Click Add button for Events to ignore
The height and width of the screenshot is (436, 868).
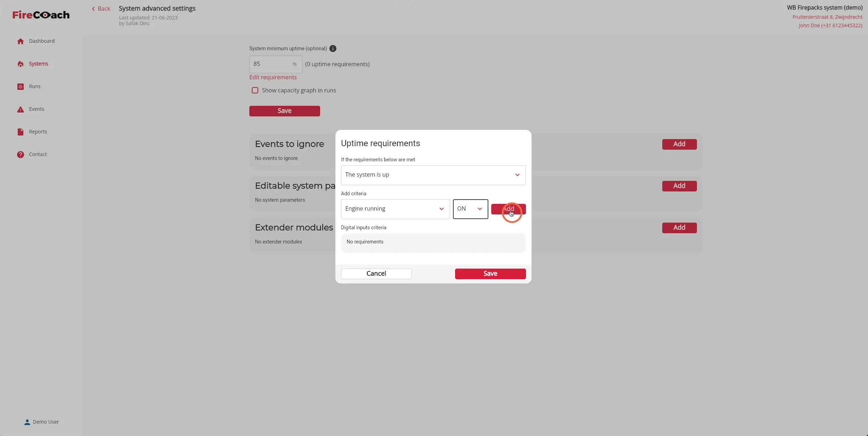679,144
